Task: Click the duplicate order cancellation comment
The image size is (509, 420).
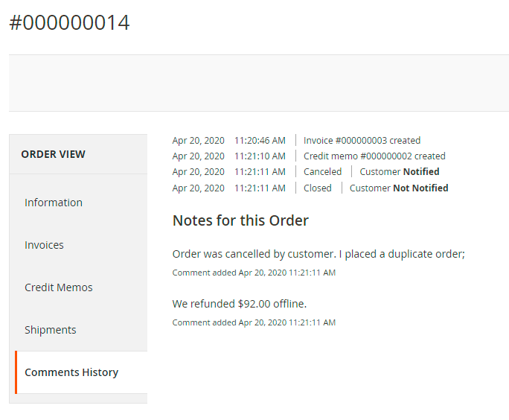Action: point(318,254)
